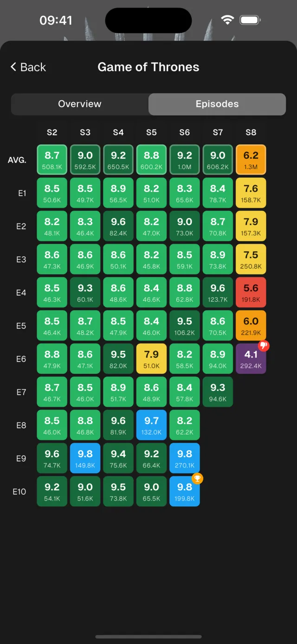Tap the Wi-Fi status icon
The image size is (297, 644).
point(227,20)
